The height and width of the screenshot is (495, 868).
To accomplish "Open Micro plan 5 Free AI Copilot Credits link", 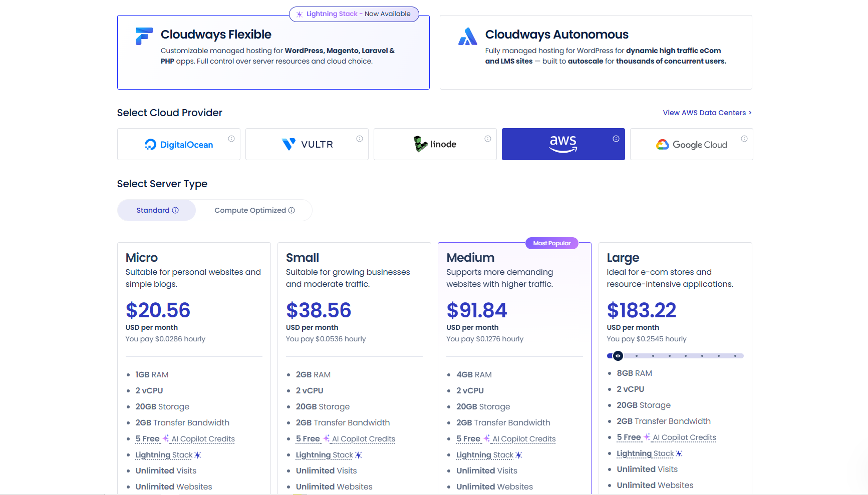I will 185,439.
